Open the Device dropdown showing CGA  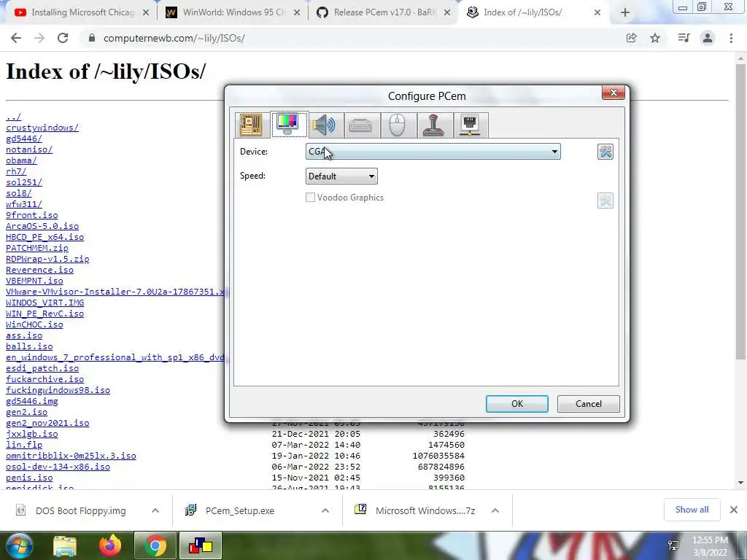pos(433,152)
